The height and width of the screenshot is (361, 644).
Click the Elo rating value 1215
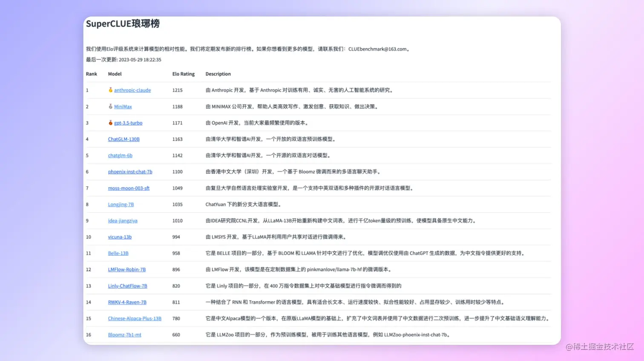pos(178,90)
